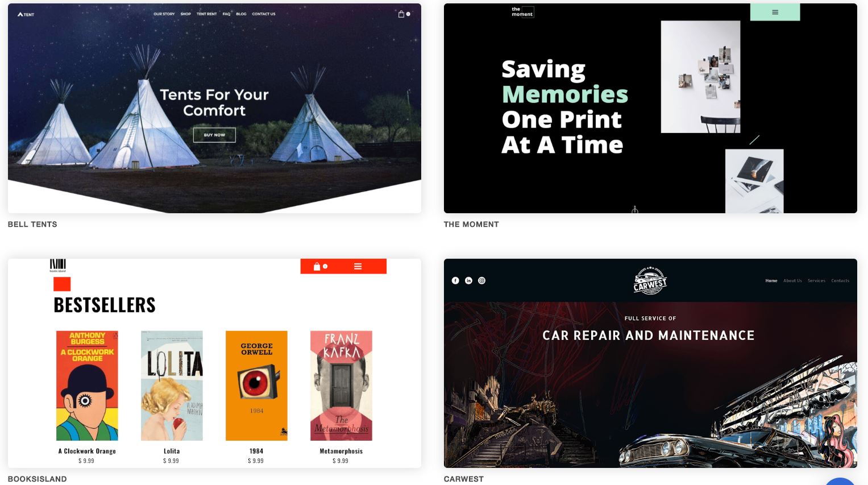Select the A Clockwork Orange book cover
This screenshot has width=868, height=485.
[87, 385]
